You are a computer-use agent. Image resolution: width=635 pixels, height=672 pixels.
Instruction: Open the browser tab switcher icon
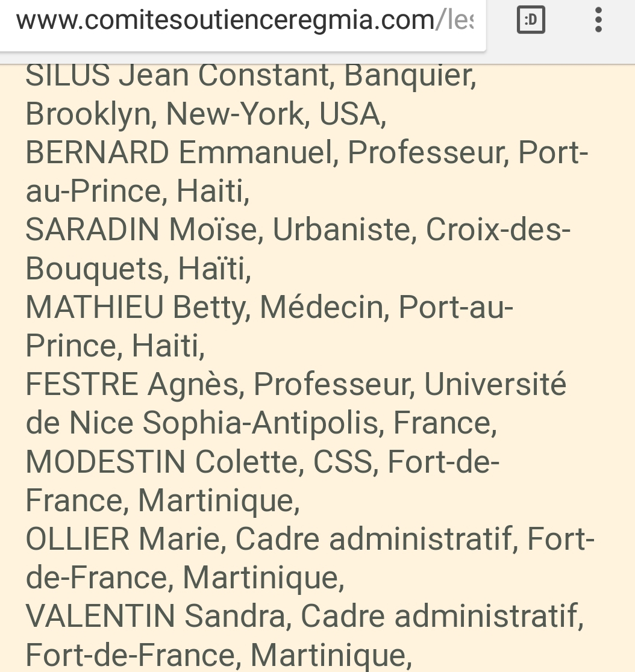click(x=531, y=20)
